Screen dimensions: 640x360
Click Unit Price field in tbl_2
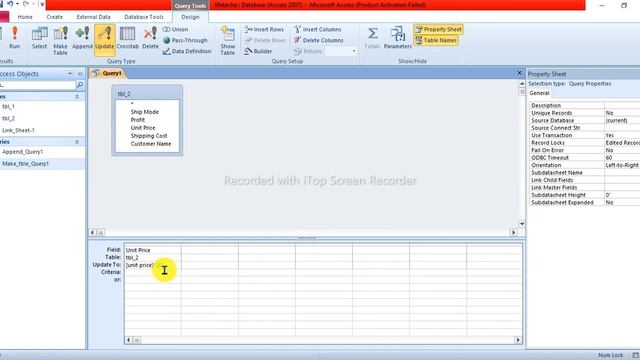click(143, 128)
